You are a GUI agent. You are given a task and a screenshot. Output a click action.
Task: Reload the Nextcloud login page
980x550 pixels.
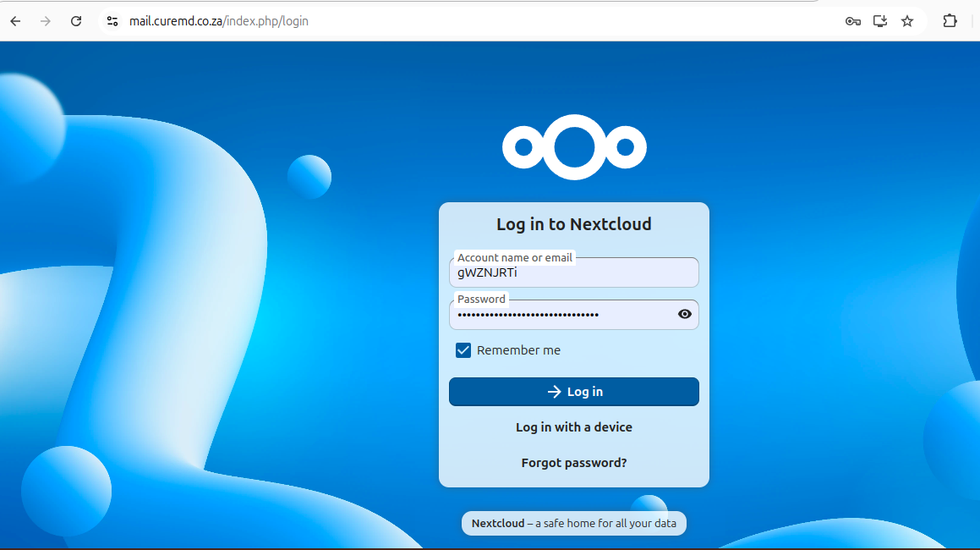75,21
